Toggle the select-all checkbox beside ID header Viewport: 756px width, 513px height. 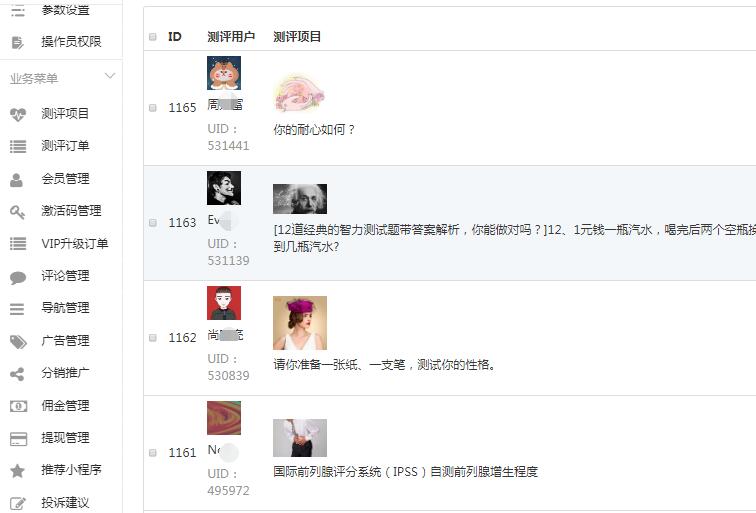153,37
